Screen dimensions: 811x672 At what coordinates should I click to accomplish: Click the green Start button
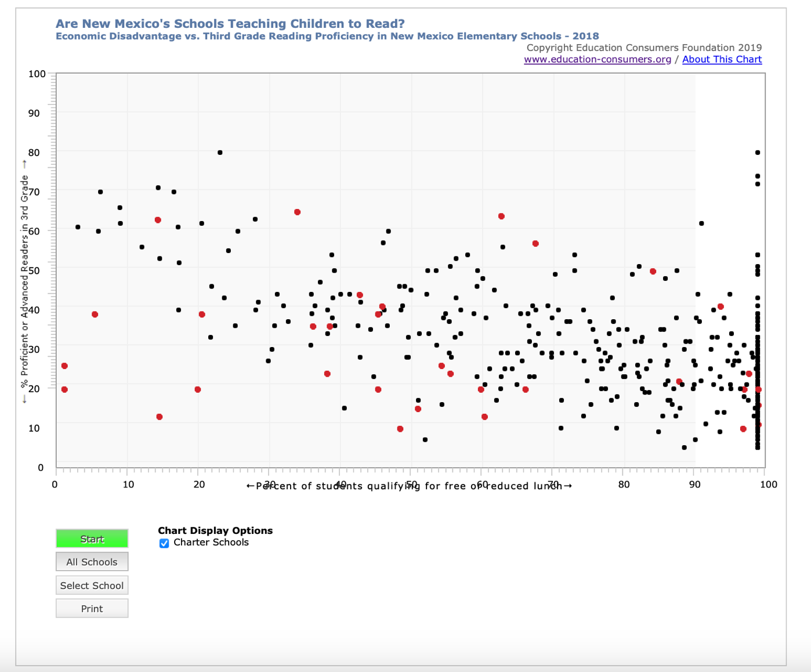(x=92, y=539)
